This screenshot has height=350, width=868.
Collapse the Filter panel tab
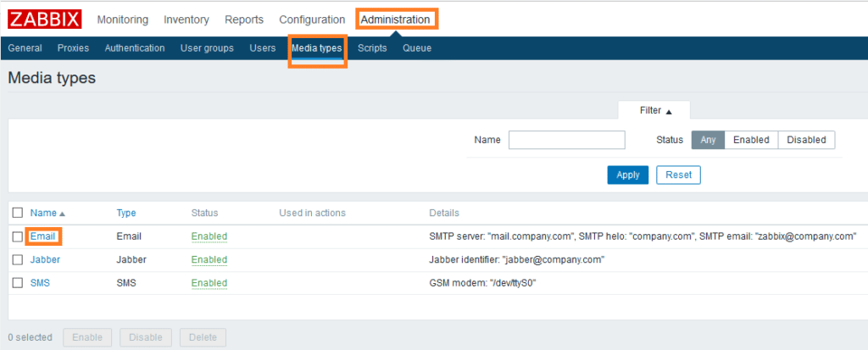point(655,111)
